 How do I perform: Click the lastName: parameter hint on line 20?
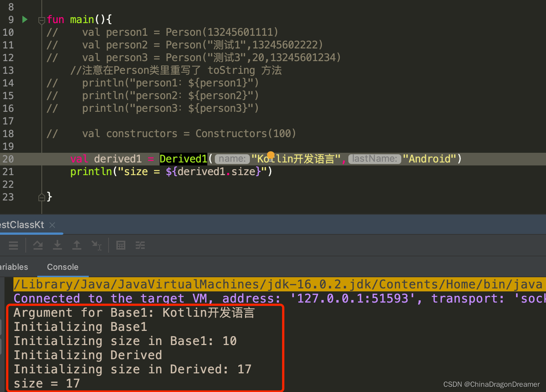coord(374,159)
